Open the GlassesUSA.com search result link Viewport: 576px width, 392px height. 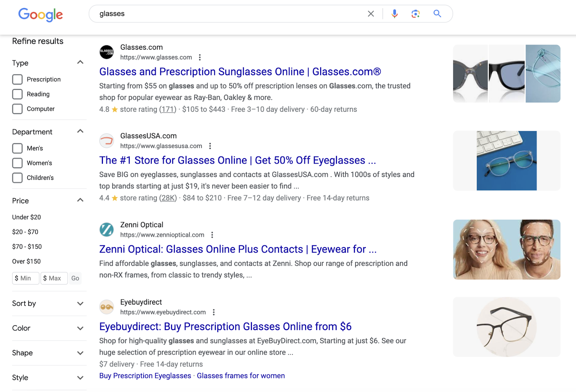coord(238,160)
